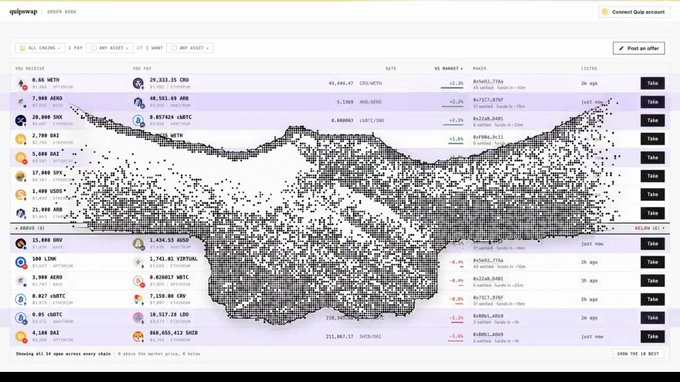Image resolution: width=680 pixels, height=382 pixels.
Task: Open the I Pay Any Asset dropdown
Action: [x=110, y=48]
